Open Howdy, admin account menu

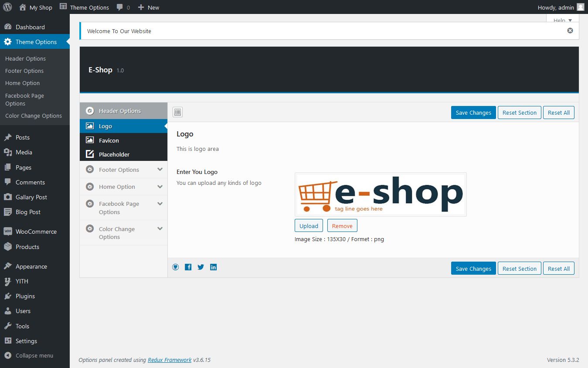click(561, 7)
